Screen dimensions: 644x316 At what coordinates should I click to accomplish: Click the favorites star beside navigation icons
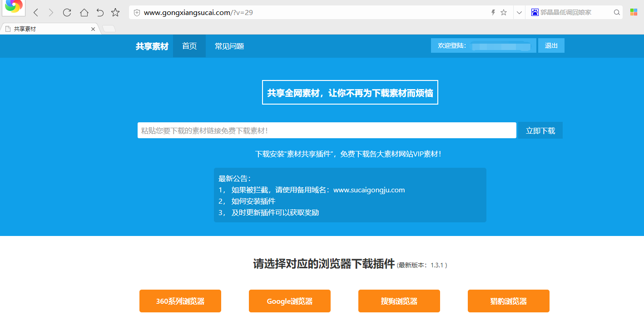115,13
